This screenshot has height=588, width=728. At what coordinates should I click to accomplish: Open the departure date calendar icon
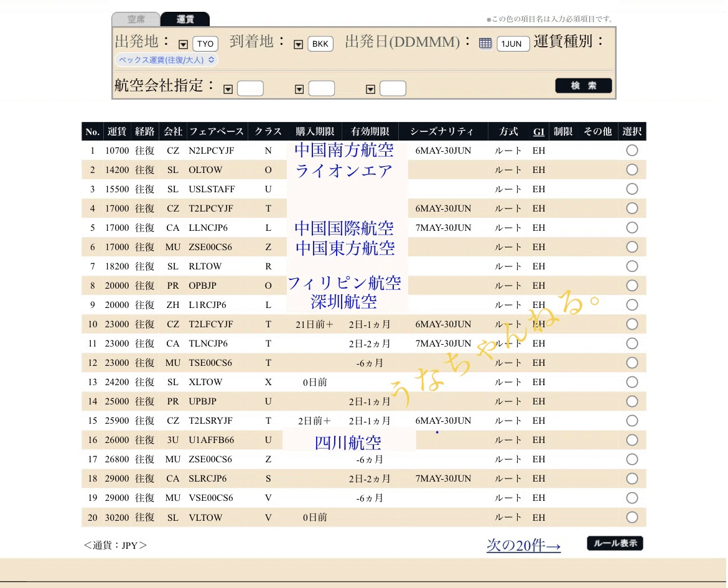485,44
